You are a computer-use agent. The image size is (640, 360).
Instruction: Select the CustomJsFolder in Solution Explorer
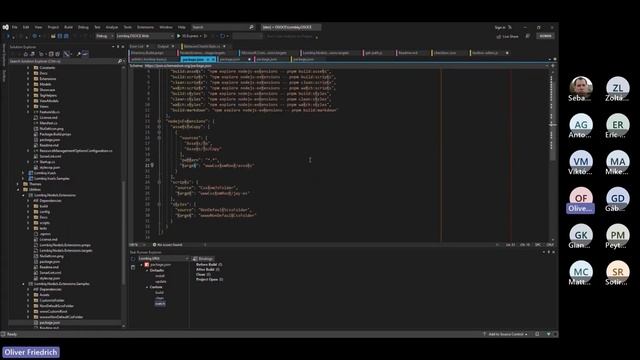tap(52, 300)
